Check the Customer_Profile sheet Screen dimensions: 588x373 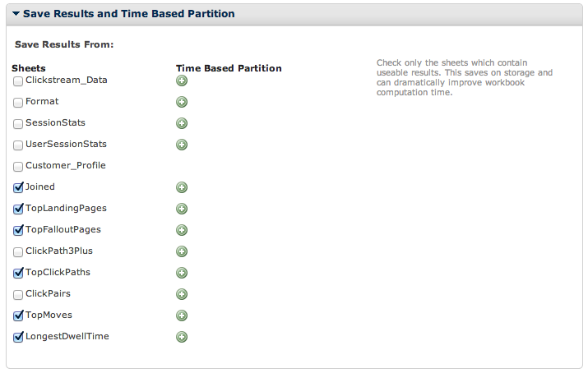(17, 167)
